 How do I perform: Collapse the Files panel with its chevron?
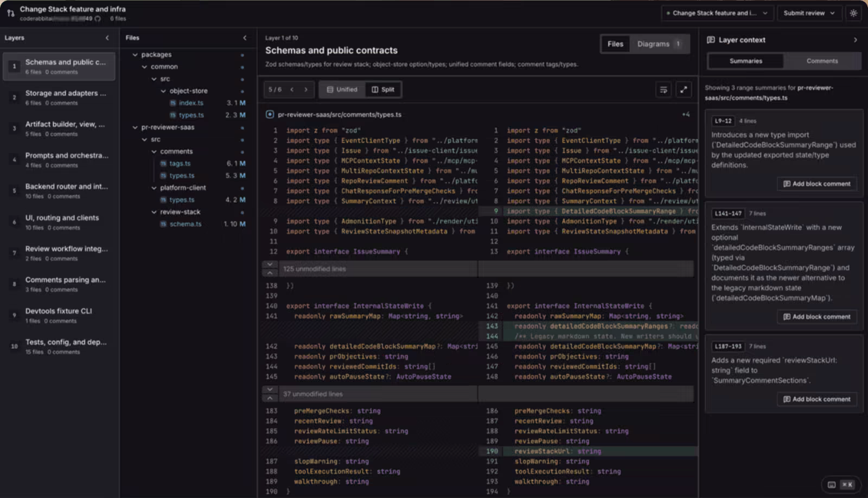coord(245,38)
